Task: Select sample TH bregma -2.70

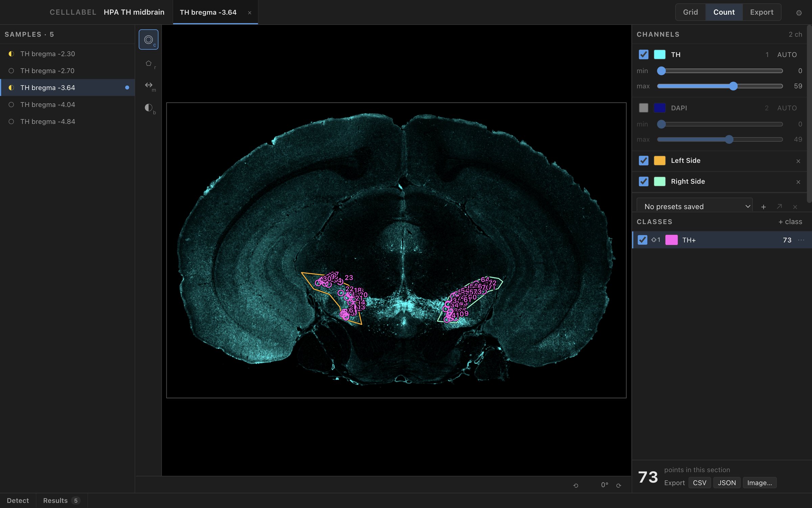Action: (67, 71)
